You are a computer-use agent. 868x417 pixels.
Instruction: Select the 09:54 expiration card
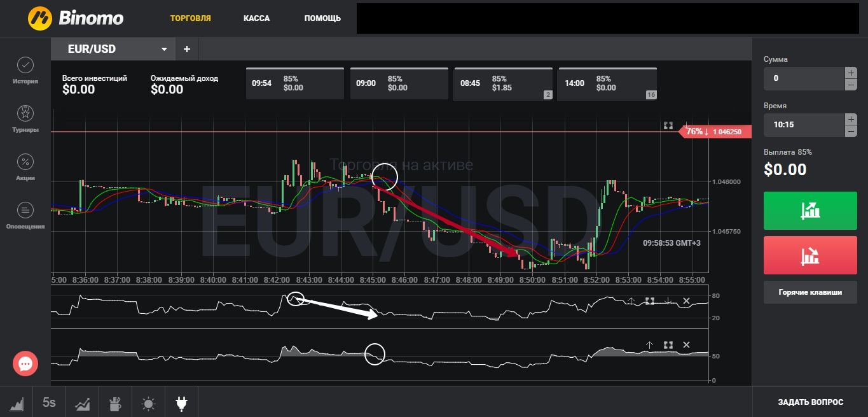coord(295,83)
